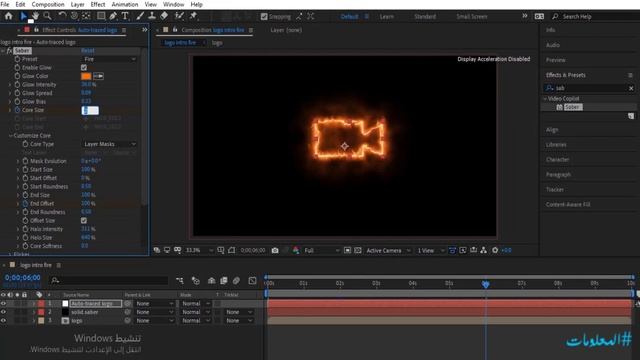Open the Layer menu

[x=78, y=4]
